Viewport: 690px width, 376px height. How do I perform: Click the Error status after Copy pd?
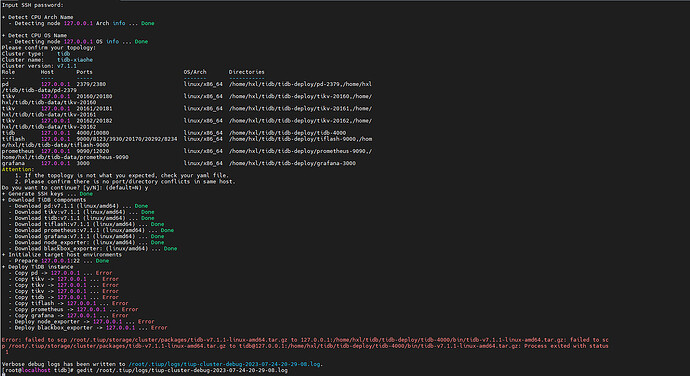click(x=104, y=273)
